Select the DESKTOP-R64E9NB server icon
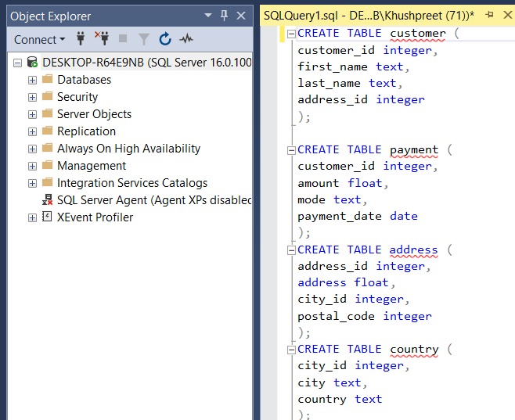 click(x=32, y=62)
